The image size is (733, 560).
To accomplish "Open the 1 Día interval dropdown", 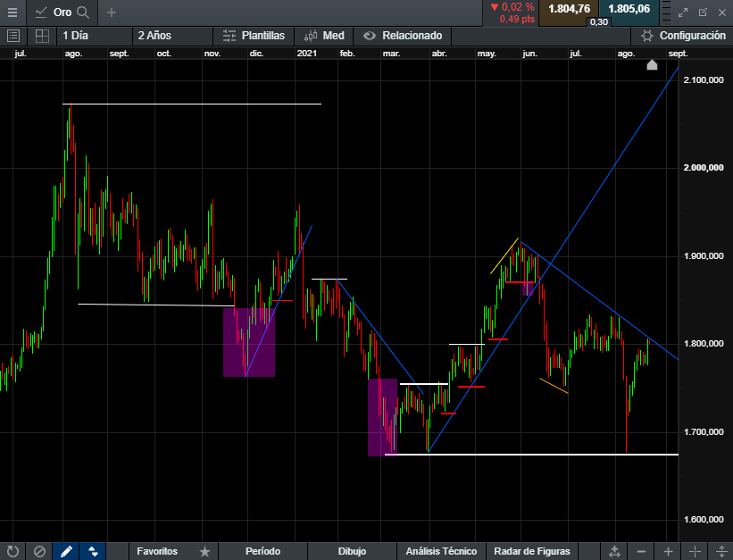I will coord(95,36).
